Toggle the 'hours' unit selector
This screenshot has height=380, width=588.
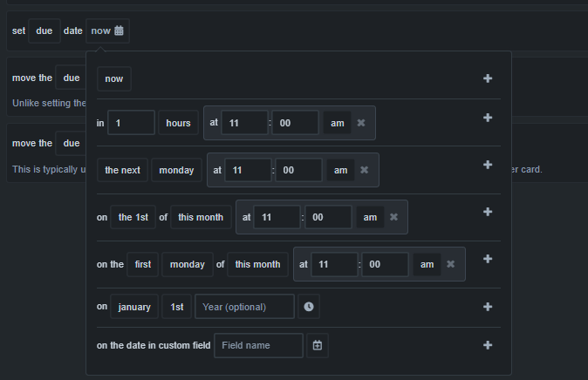[x=178, y=123]
